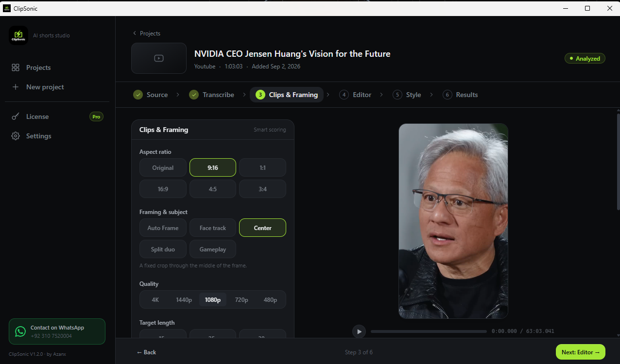Select 1:1 aspect ratio

262,167
